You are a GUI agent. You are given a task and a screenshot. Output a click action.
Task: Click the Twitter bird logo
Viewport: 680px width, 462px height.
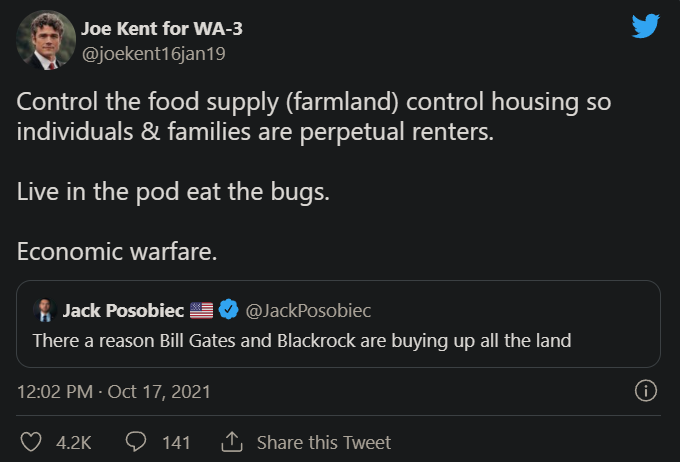click(646, 25)
